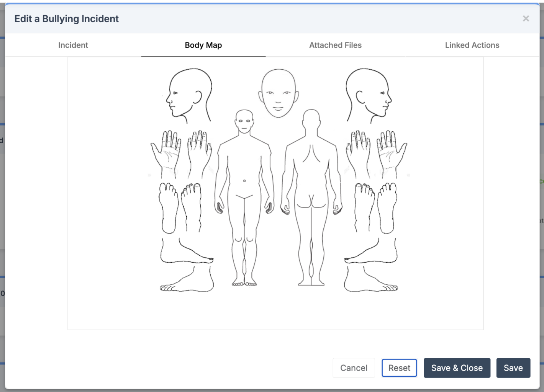Switch to the Linked Actions tab

(x=472, y=45)
